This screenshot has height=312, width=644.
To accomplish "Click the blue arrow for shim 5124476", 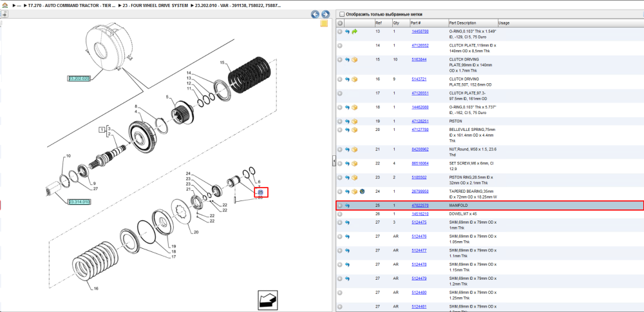I will pos(347,237).
